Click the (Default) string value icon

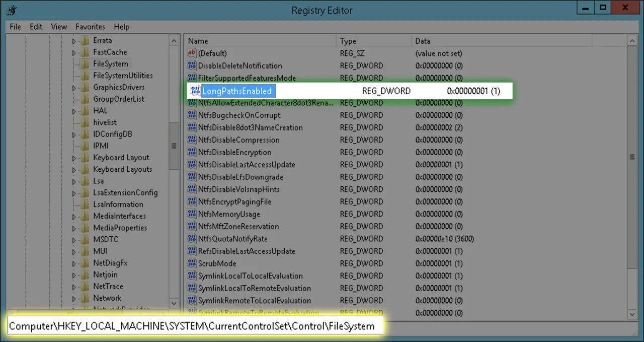(x=192, y=53)
